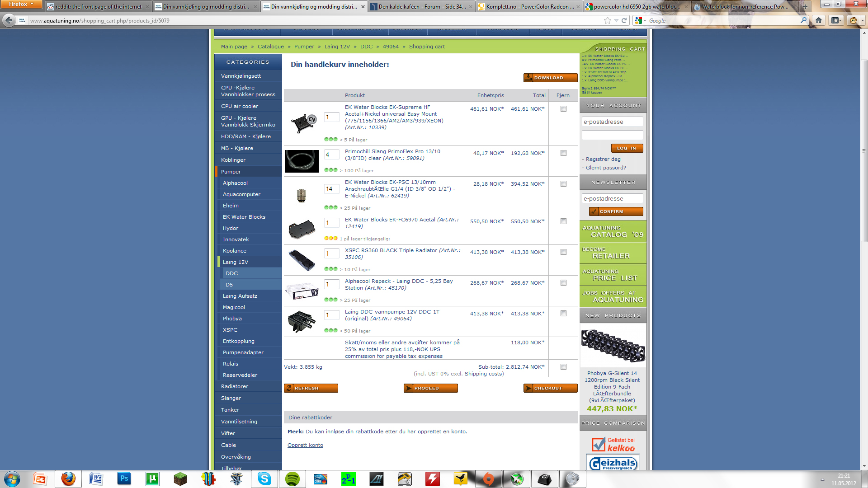Click the EK Supreme HF product image
The width and height of the screenshot is (868, 488).
tap(303, 123)
